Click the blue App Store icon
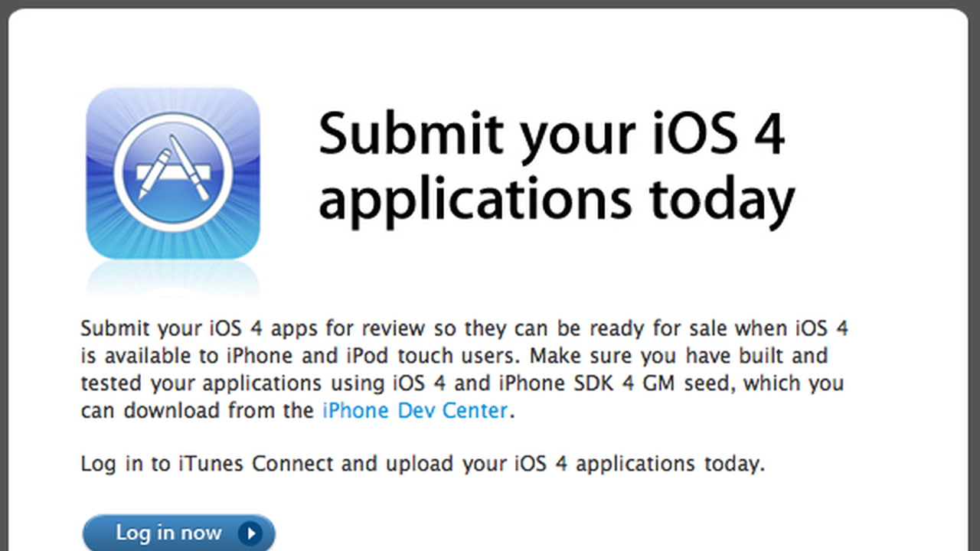 [173, 174]
